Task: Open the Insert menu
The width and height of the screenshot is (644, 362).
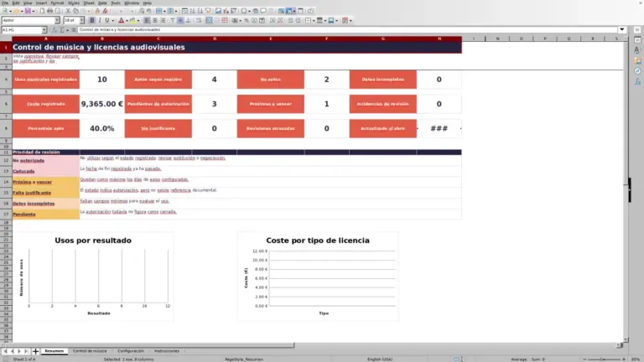Action: [x=41, y=3]
